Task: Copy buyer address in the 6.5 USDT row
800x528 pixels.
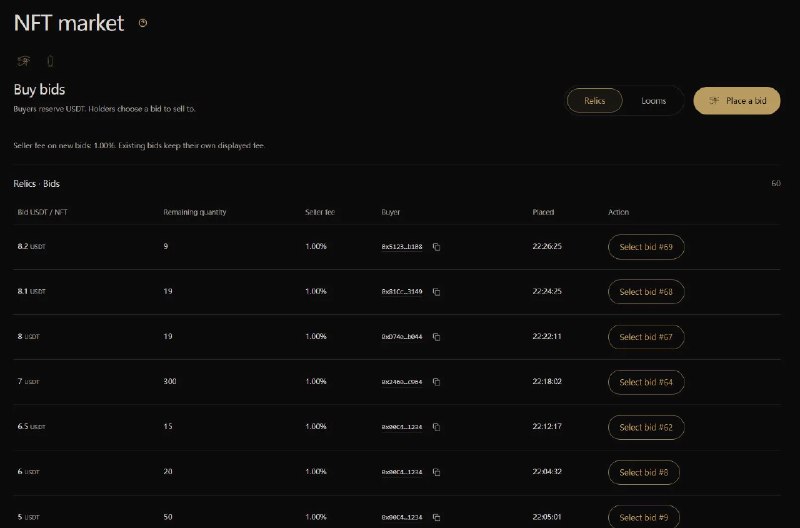Action: point(436,427)
